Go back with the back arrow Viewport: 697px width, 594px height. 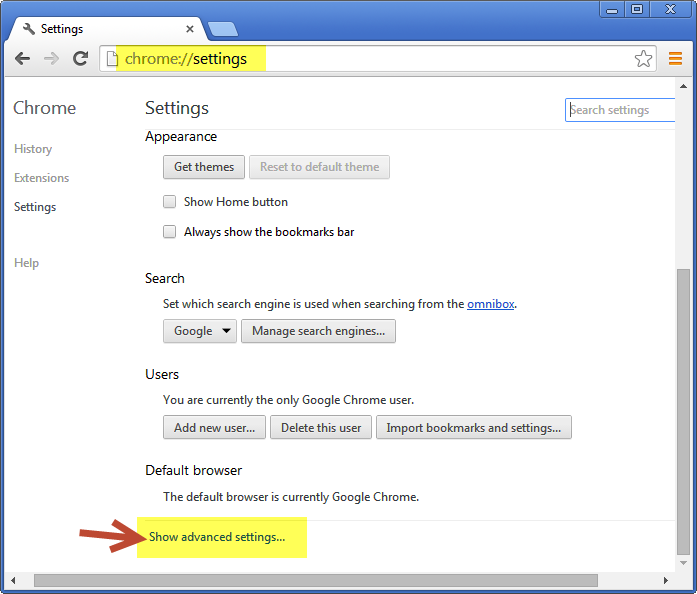tap(22, 58)
